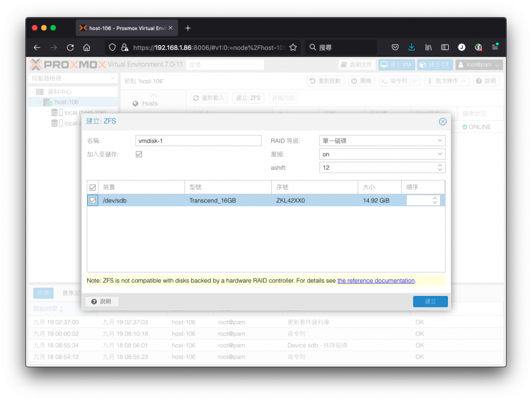Click the 建立 VM button
The height and width of the screenshot is (401, 532).
(x=396, y=65)
